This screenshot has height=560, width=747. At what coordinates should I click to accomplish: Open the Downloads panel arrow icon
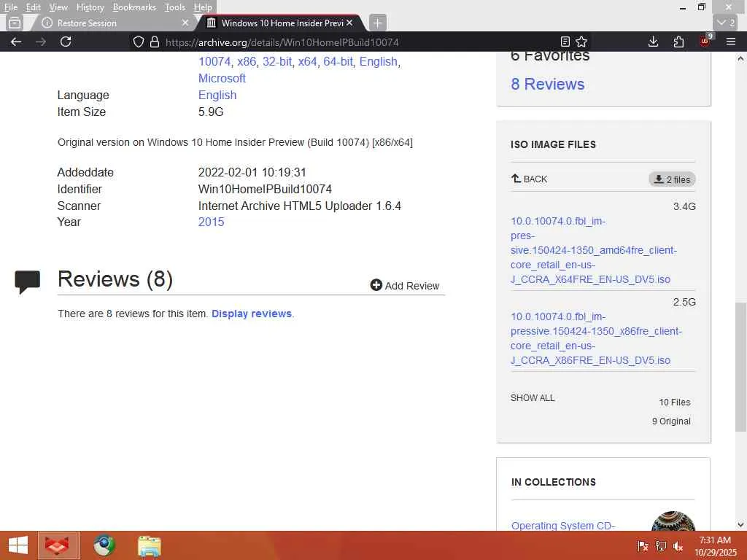coord(654,42)
